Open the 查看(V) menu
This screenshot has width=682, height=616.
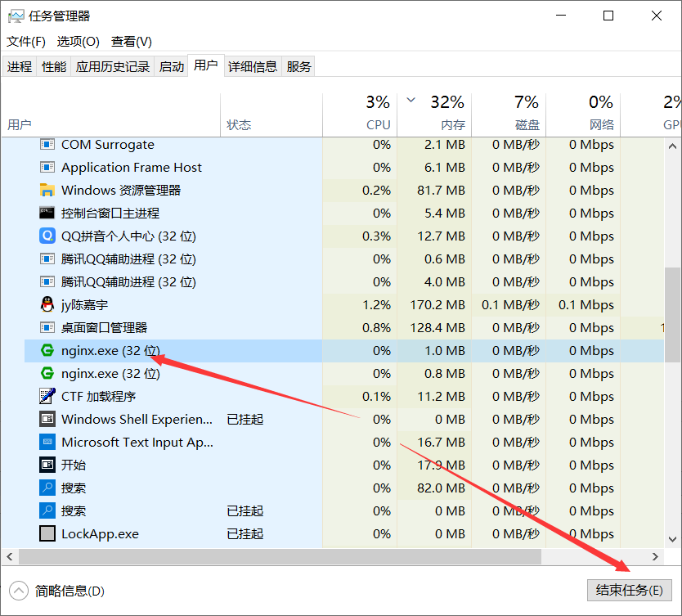[x=132, y=42]
